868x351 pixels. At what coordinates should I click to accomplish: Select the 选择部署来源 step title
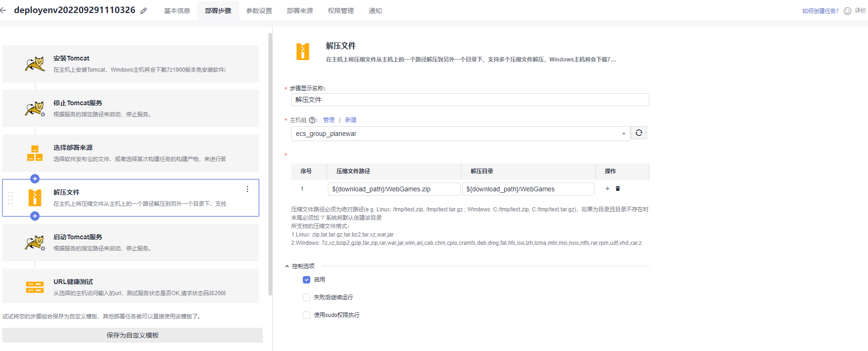73,148
